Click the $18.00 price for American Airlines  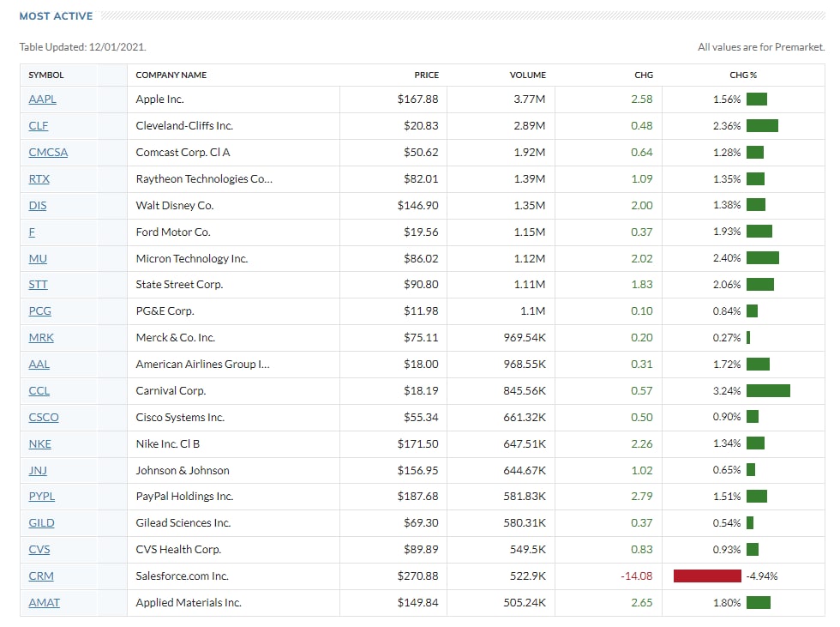(x=421, y=364)
